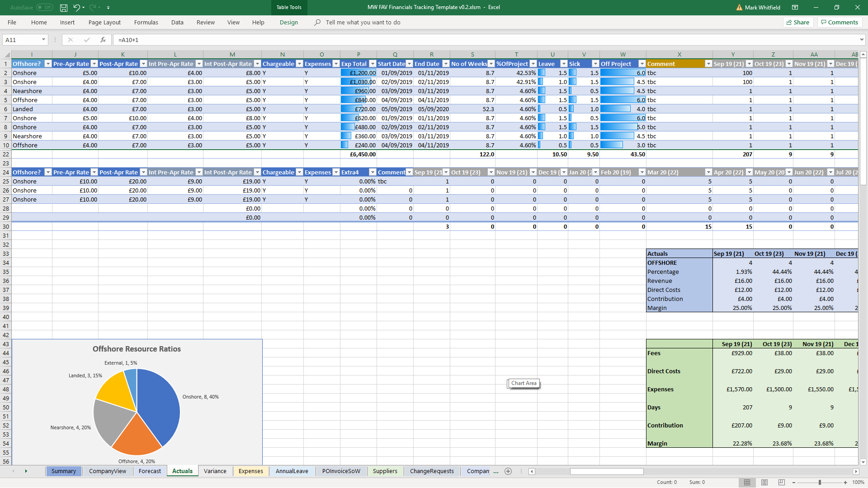Screen dimensions: 868x488
Task: Click the Save icon in title bar
Action: 64,8
